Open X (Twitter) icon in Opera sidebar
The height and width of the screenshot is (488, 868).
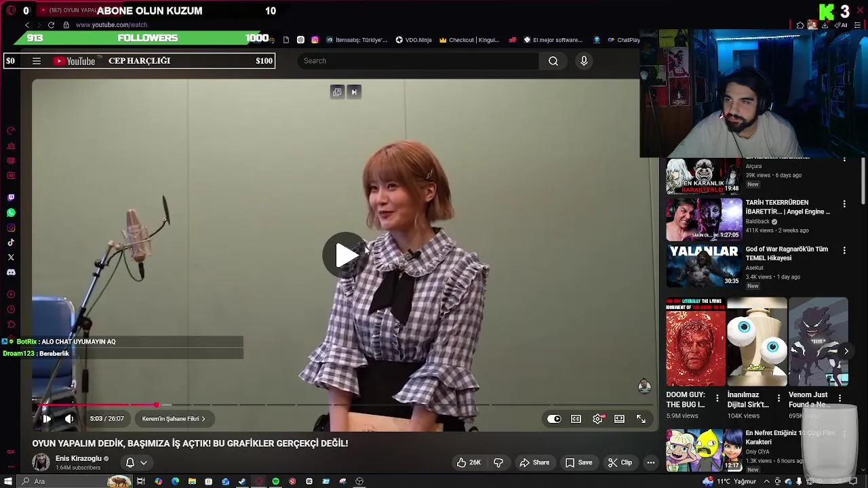[11, 258]
